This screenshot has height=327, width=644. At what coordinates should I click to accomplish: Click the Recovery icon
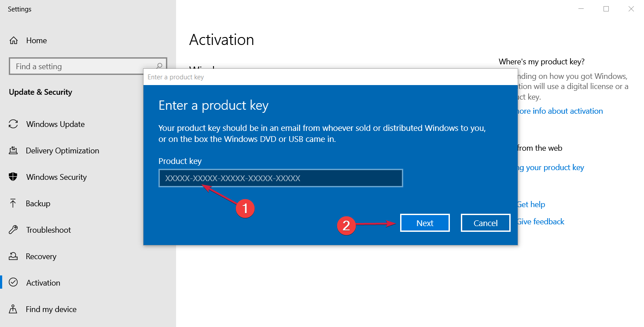pyautogui.click(x=13, y=256)
